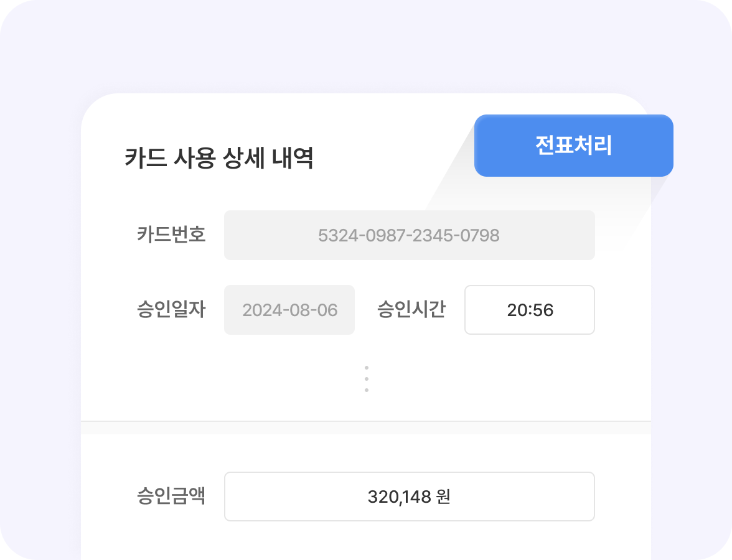
Task: Click the card number 5324-0987-2345-0798
Action: tap(410, 235)
